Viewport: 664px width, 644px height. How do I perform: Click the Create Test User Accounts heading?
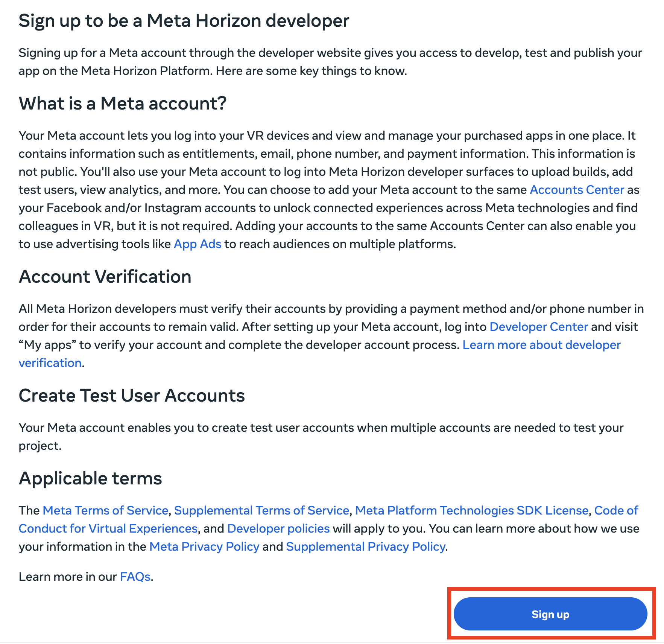(x=132, y=395)
